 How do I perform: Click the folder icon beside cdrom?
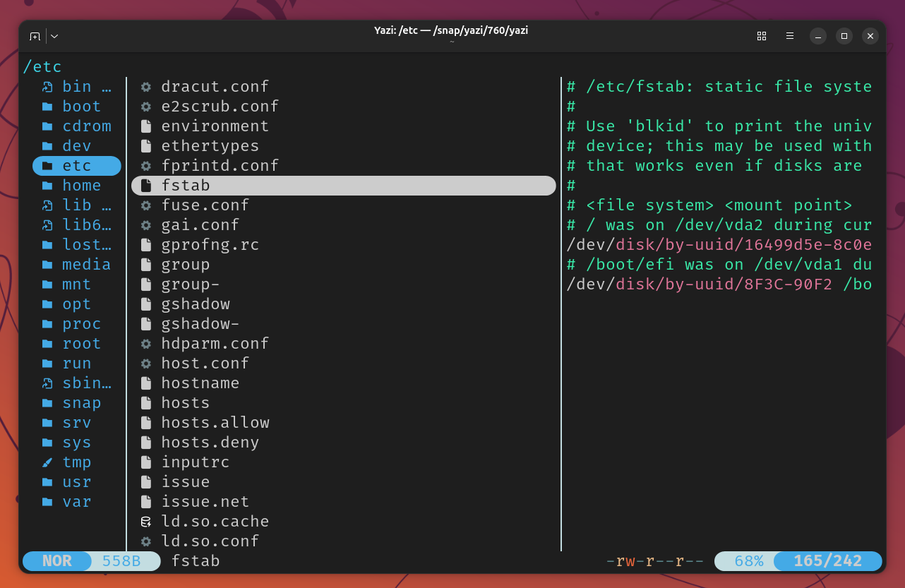47,126
